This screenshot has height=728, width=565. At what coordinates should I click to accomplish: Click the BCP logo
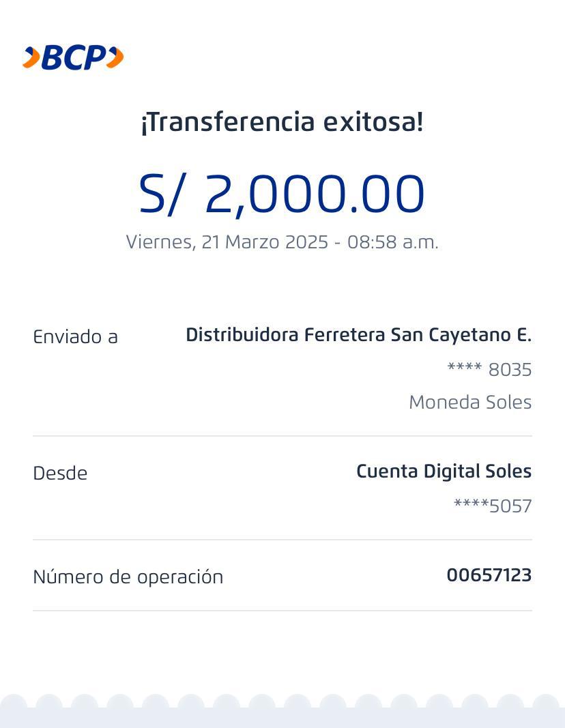pyautogui.click(x=73, y=58)
